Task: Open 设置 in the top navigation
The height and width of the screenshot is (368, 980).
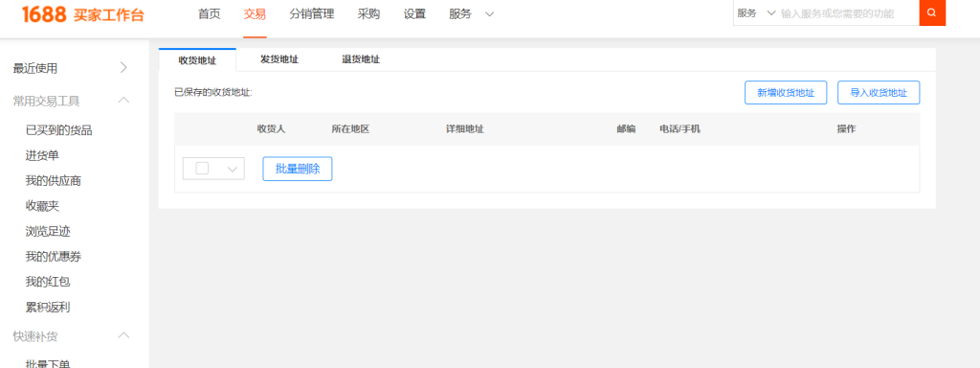Action: click(415, 14)
